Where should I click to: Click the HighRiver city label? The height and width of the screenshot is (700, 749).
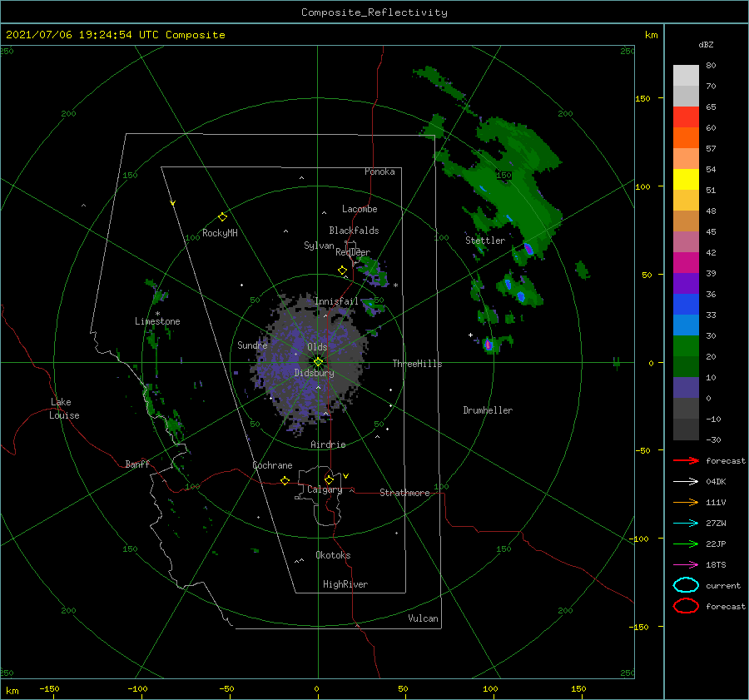pyautogui.click(x=345, y=584)
